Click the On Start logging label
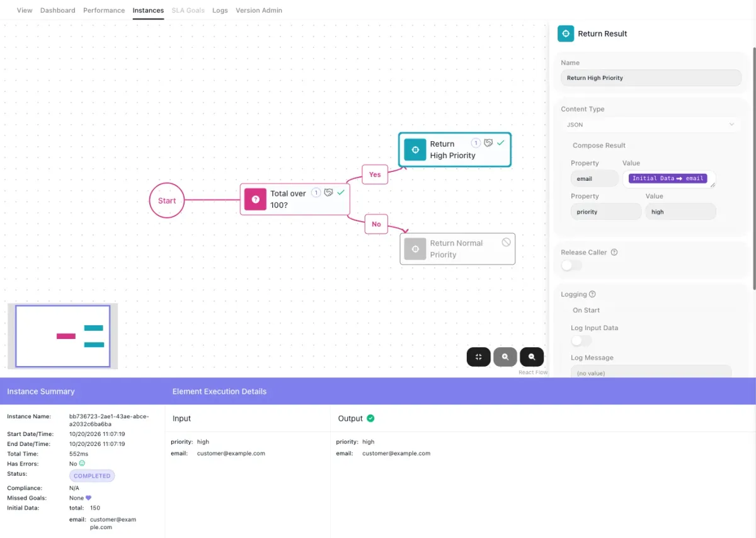Viewport: 756px width, 538px height. coord(586,310)
